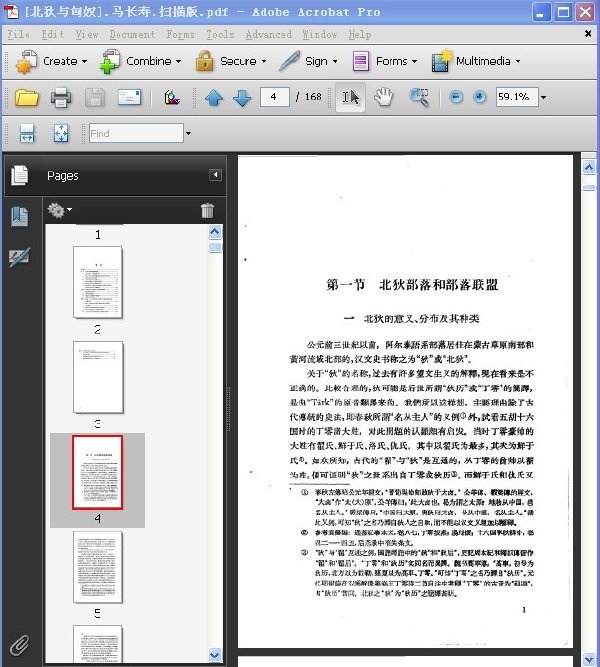Screen dimensions: 600x667
Task: Collapse the Pages navigation pane
Action: tap(215, 175)
